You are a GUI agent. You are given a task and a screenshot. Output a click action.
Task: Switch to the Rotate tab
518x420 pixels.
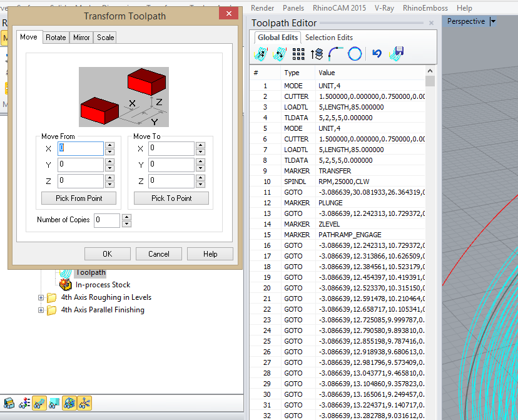[x=56, y=38]
